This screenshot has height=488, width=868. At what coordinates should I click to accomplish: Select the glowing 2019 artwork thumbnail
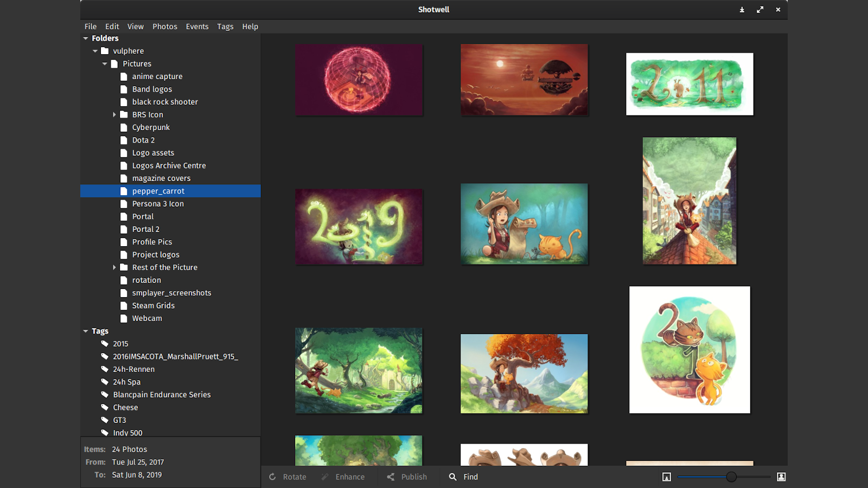(359, 227)
